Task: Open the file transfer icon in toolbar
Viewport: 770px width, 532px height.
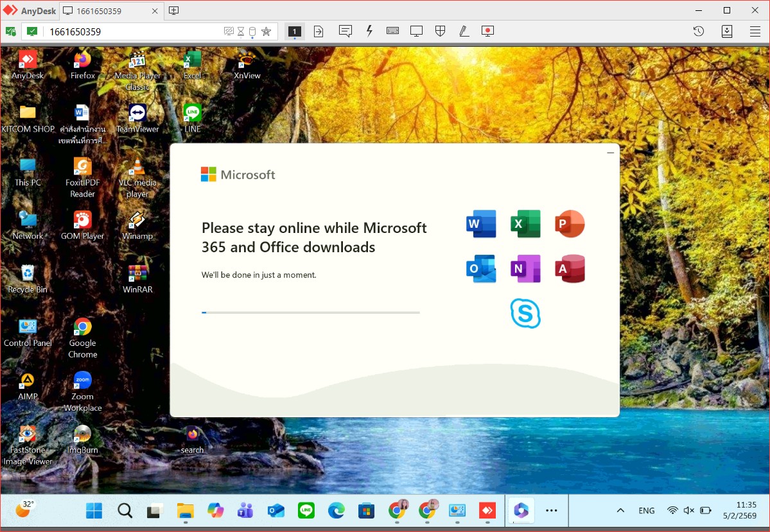Action: pos(319,31)
